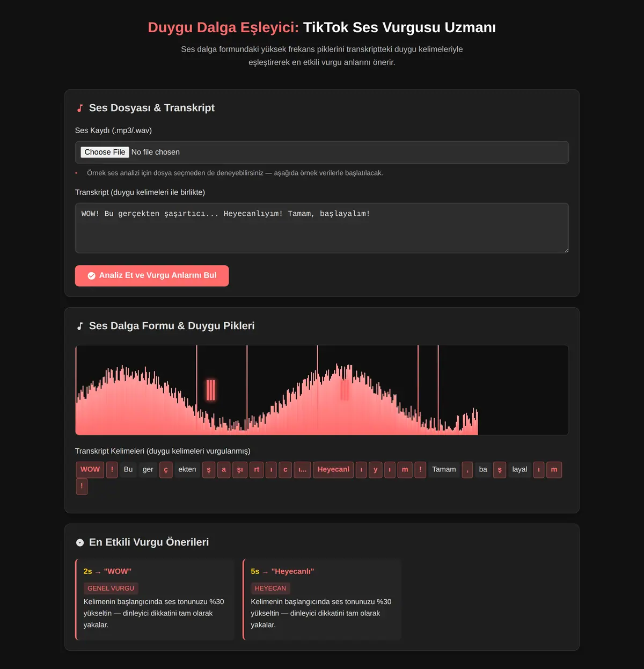The image size is (644, 669).
Task: Click the "ger" transcript chip
Action: 148,470
